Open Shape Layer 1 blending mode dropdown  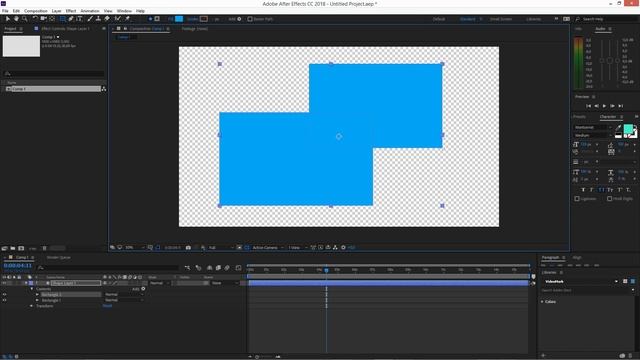pyautogui.click(x=159, y=283)
